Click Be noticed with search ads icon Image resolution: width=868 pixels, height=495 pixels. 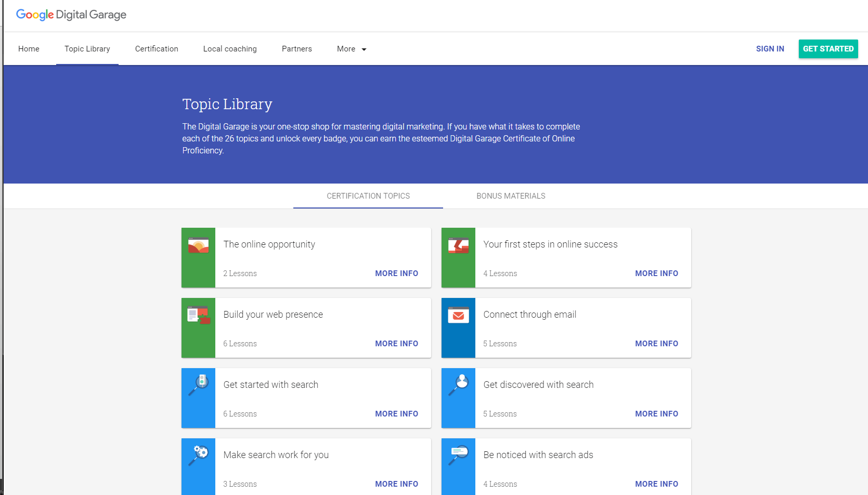point(458,455)
